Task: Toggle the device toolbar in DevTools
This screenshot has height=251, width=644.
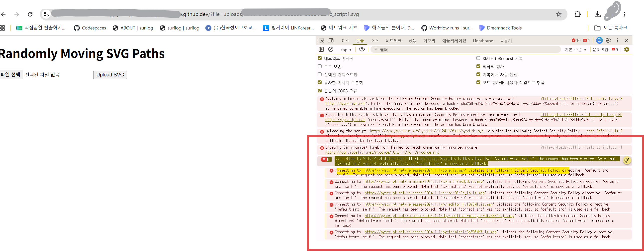Action: coord(331,40)
